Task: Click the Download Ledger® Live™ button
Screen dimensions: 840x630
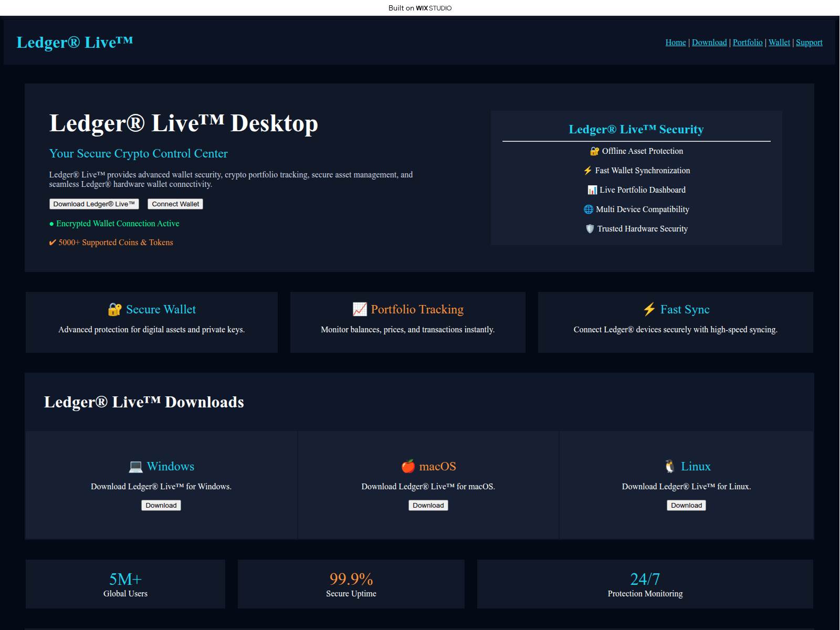Action: tap(94, 204)
